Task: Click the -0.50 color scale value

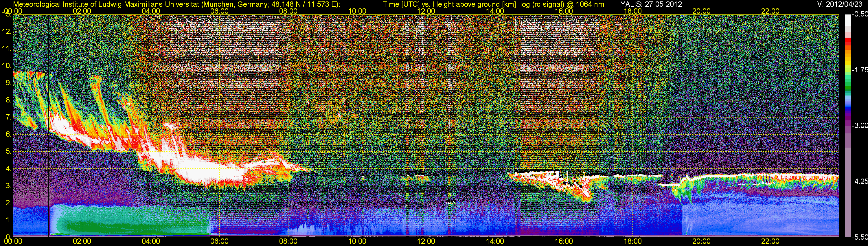Action: (x=860, y=14)
